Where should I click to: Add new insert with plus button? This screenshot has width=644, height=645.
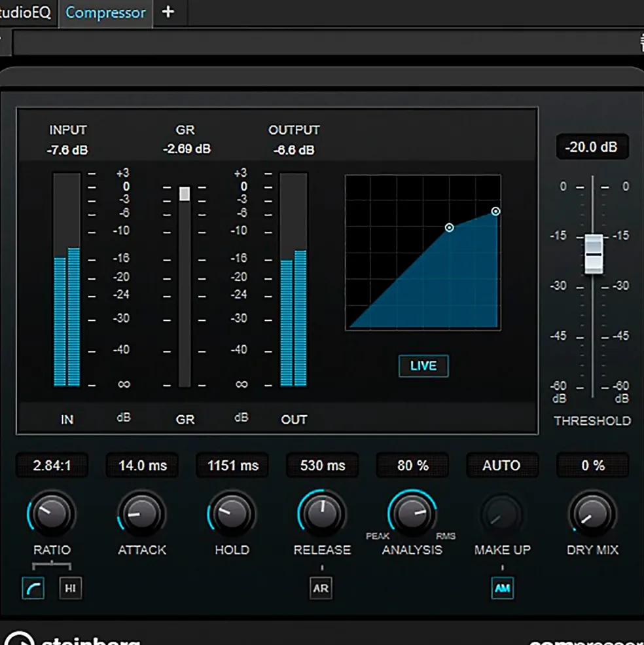coord(168,12)
